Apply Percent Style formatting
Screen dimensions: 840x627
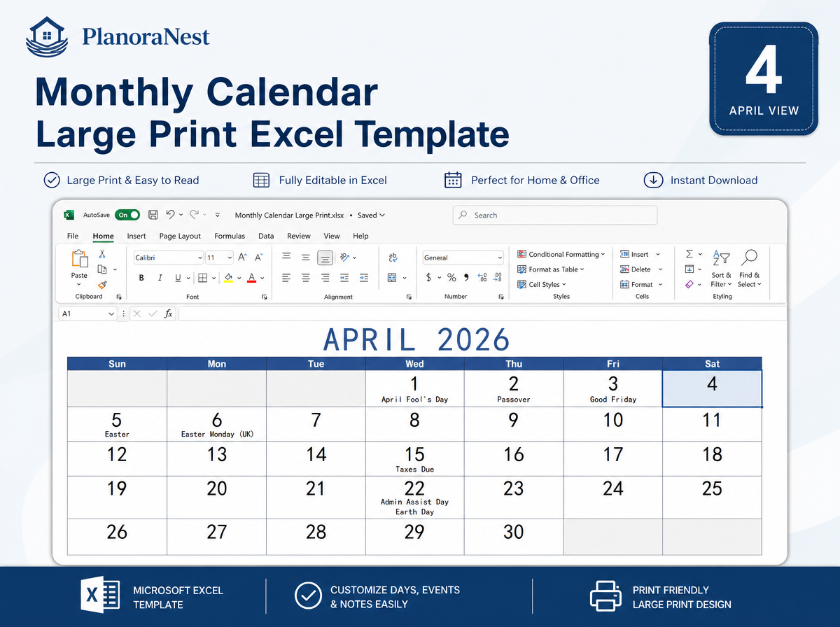pyautogui.click(x=451, y=278)
